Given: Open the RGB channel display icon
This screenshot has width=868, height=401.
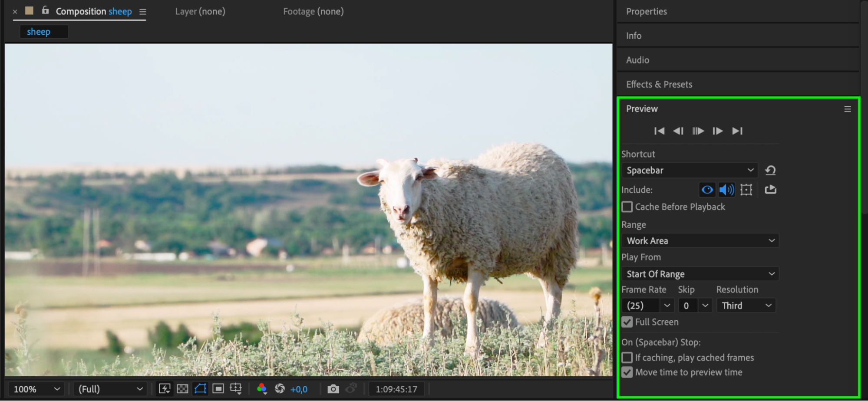Looking at the screenshot, I should point(262,388).
